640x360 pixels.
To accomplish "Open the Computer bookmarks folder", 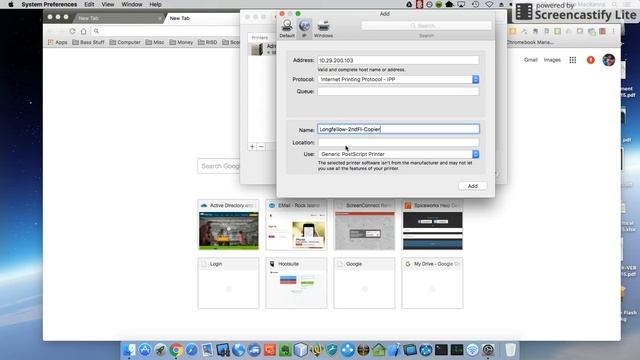I will coord(125,42).
